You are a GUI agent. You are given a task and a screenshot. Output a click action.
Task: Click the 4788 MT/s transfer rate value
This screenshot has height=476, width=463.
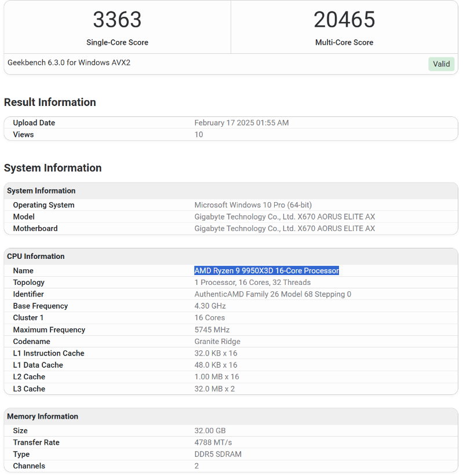point(213,442)
